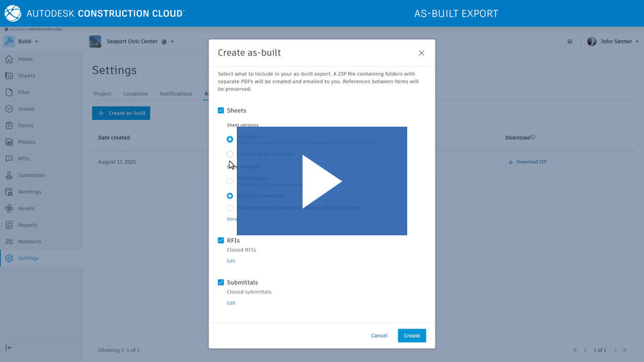Close the Create as-built dialog
The image size is (644, 362).
421,53
